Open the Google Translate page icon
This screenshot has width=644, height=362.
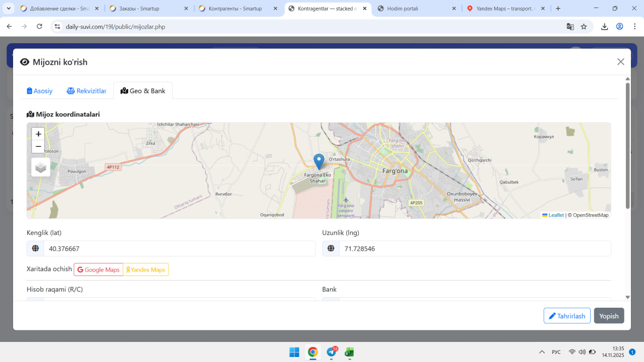click(x=570, y=27)
